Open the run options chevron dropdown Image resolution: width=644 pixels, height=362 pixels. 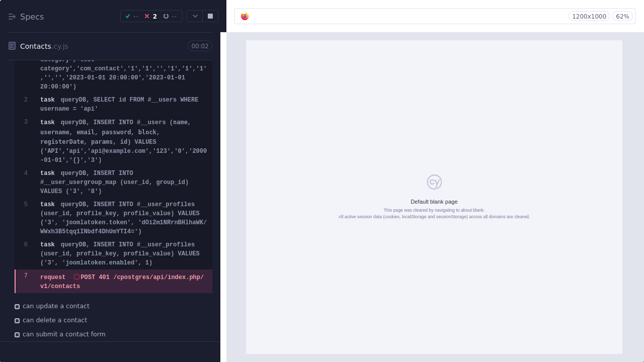click(x=195, y=16)
